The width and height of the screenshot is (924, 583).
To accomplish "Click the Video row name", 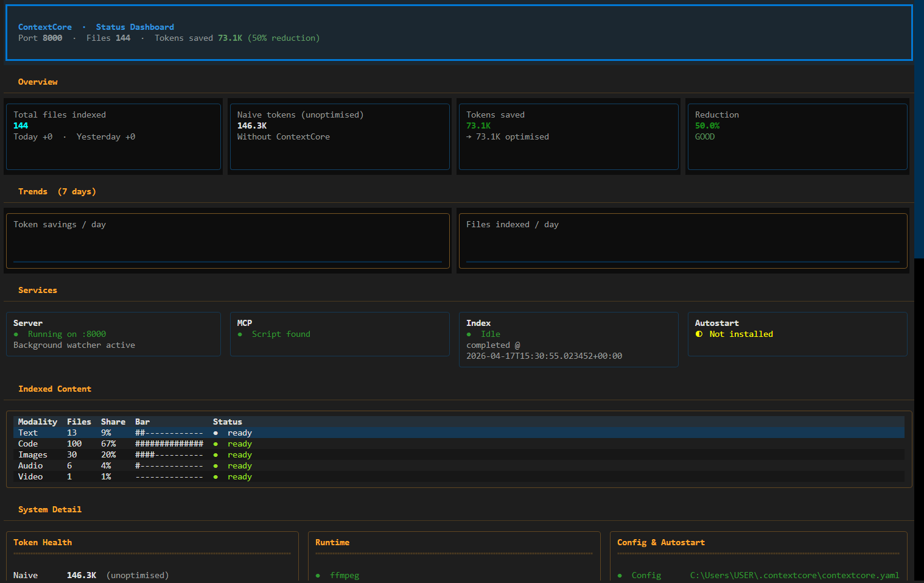I will (30, 476).
